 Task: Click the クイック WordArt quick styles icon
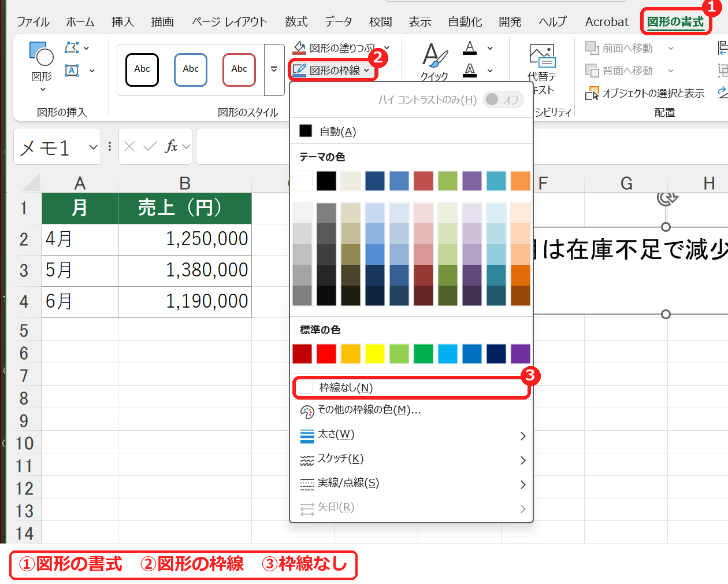tap(434, 61)
